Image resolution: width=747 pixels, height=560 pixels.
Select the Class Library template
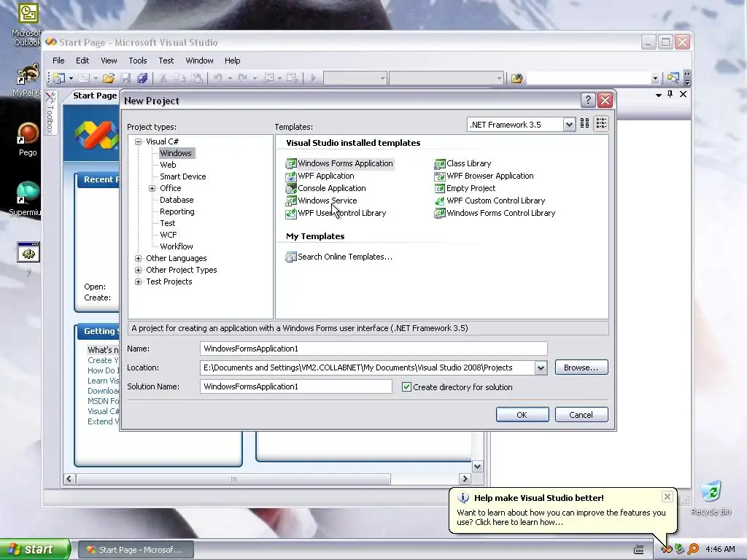[x=463, y=163]
